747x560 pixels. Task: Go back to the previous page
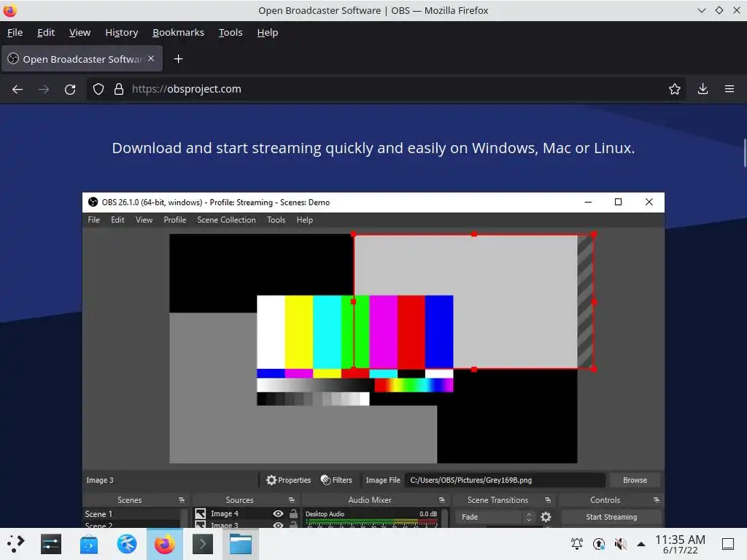(18, 89)
